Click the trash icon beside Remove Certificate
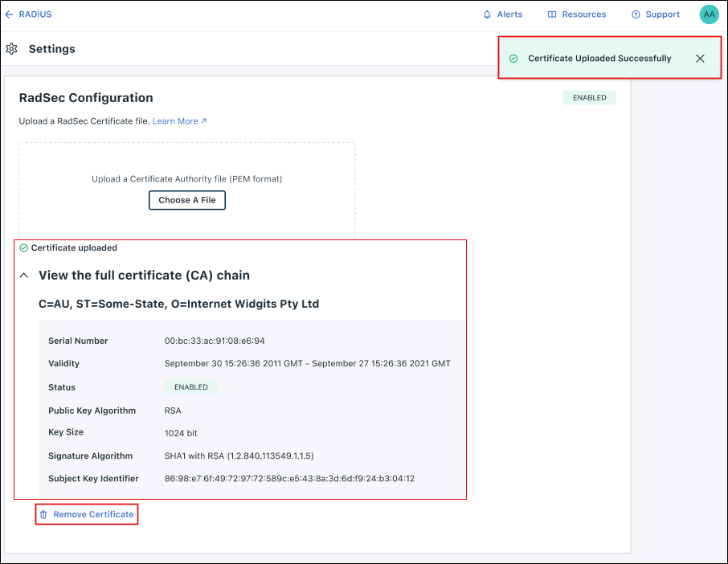This screenshot has height=564, width=728. tap(44, 514)
